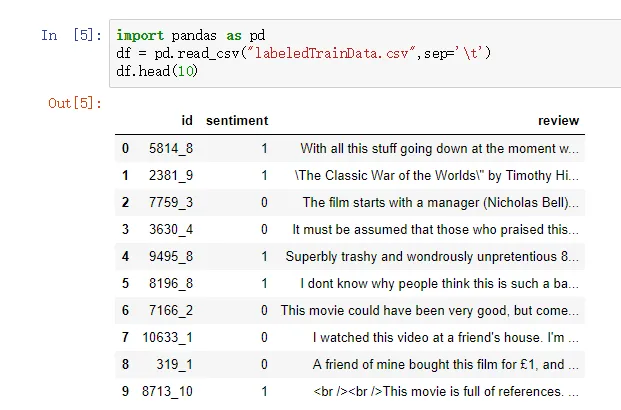
Task: Click the id cell 3630_4
Action: [171, 229]
